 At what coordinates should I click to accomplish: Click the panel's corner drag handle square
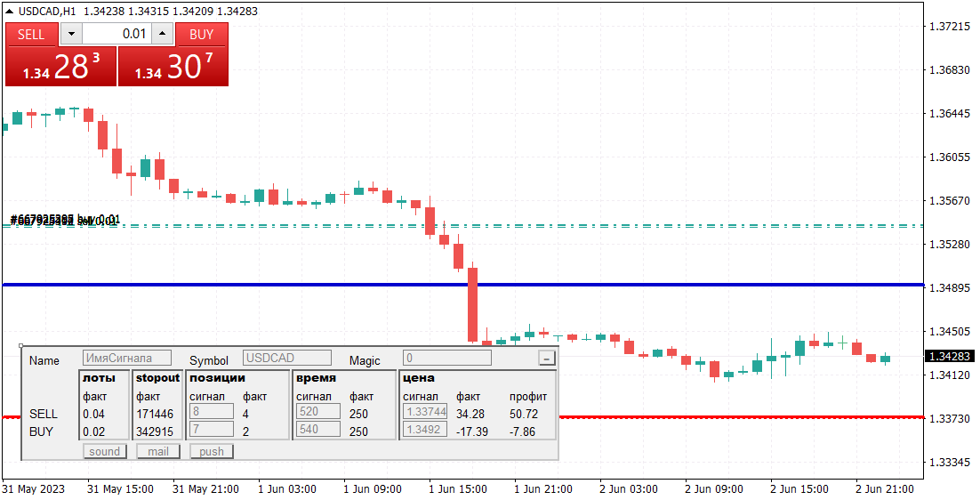(x=21, y=345)
